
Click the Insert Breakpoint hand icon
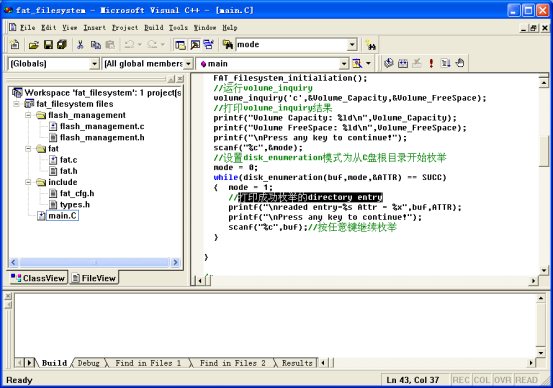(460, 63)
